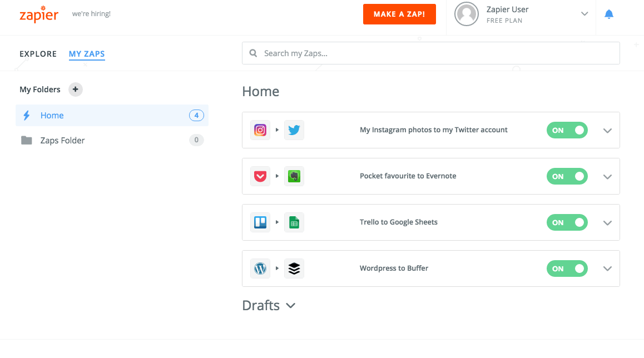Image resolution: width=644 pixels, height=358 pixels.
Task: Switch to the Explore tab
Action: coord(38,54)
